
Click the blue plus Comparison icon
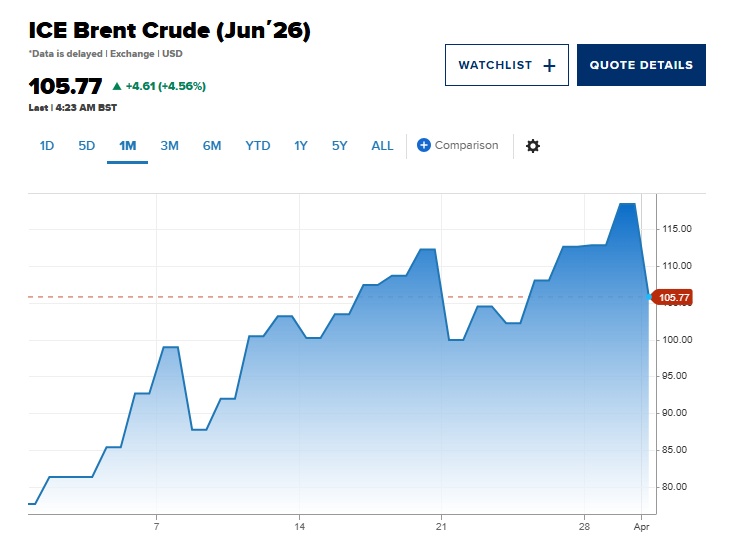coord(423,146)
